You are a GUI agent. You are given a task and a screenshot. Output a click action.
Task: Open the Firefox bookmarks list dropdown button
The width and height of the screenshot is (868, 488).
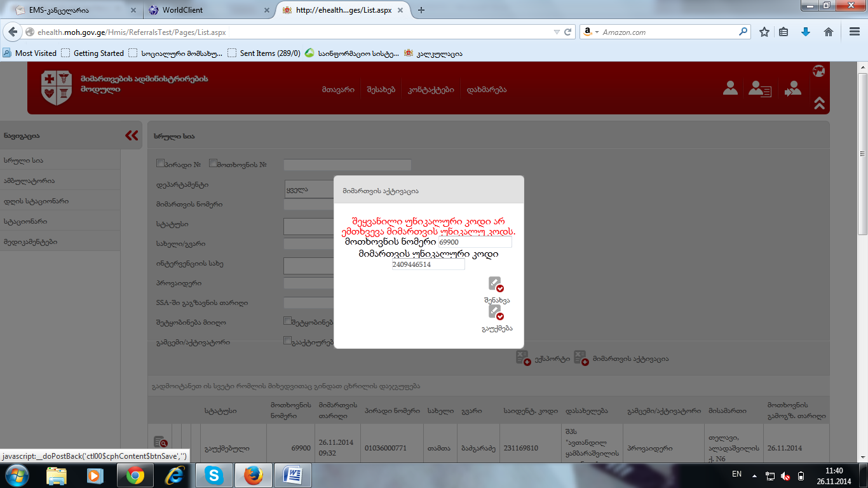click(x=783, y=32)
